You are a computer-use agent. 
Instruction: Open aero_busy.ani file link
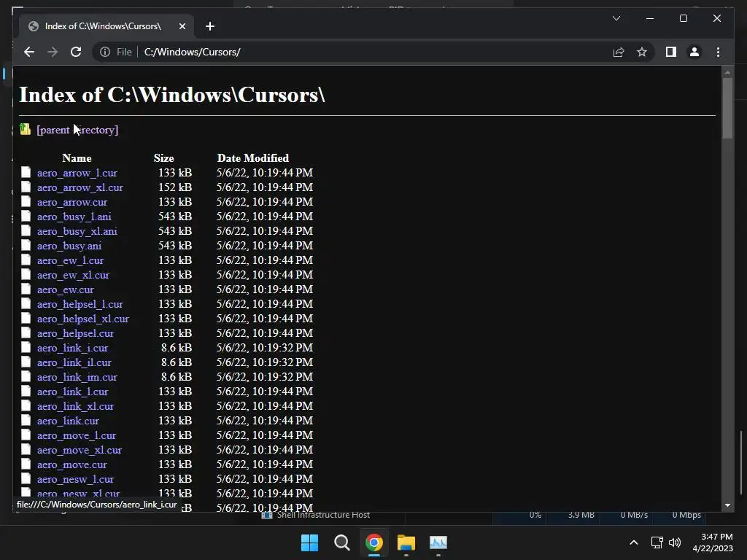[69, 246]
